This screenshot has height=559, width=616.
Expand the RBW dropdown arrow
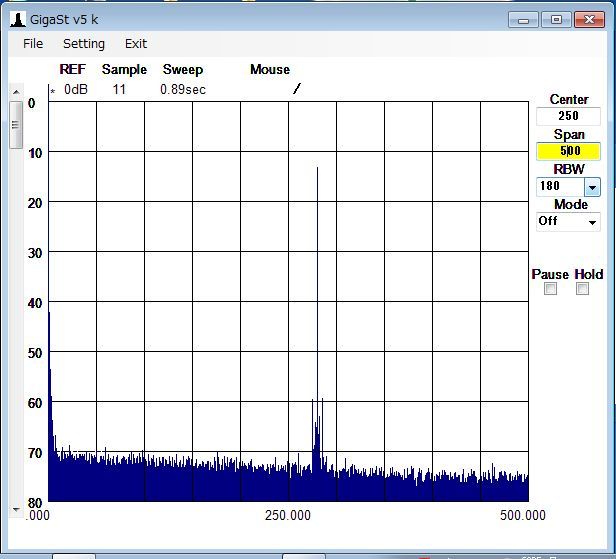tap(592, 187)
